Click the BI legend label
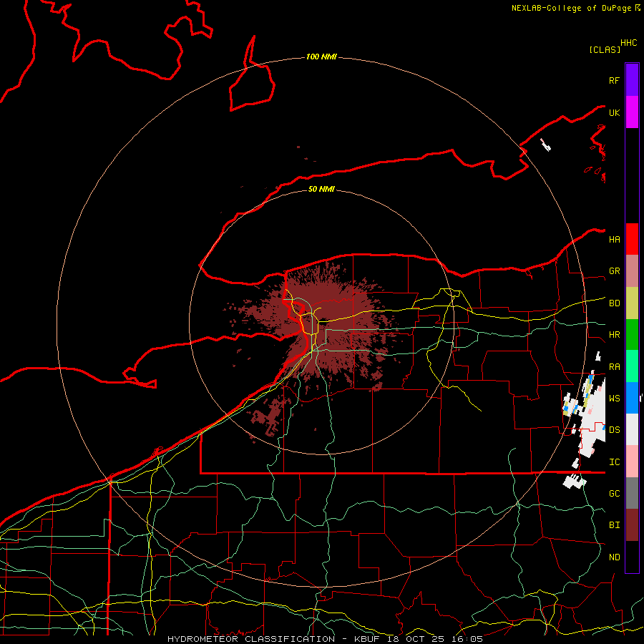The image size is (644, 644). (614, 525)
